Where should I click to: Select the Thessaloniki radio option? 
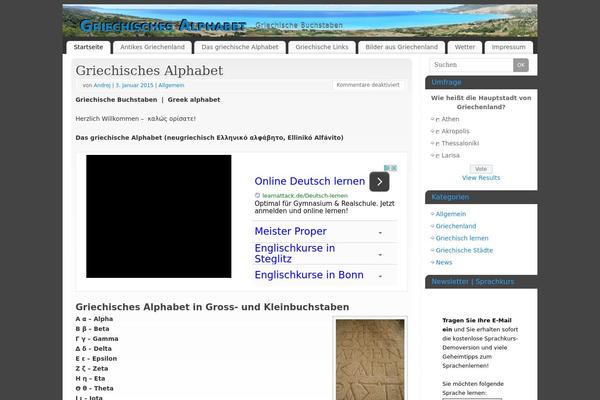437,144
